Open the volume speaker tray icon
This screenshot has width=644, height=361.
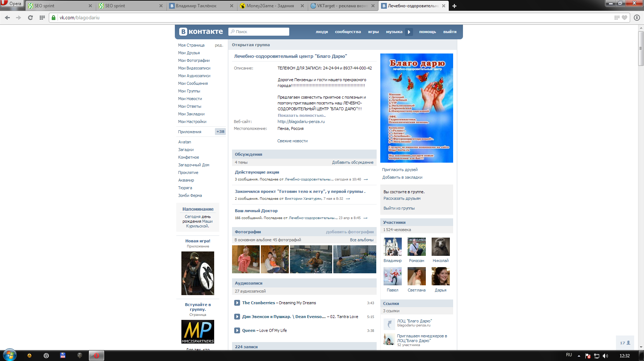click(605, 356)
